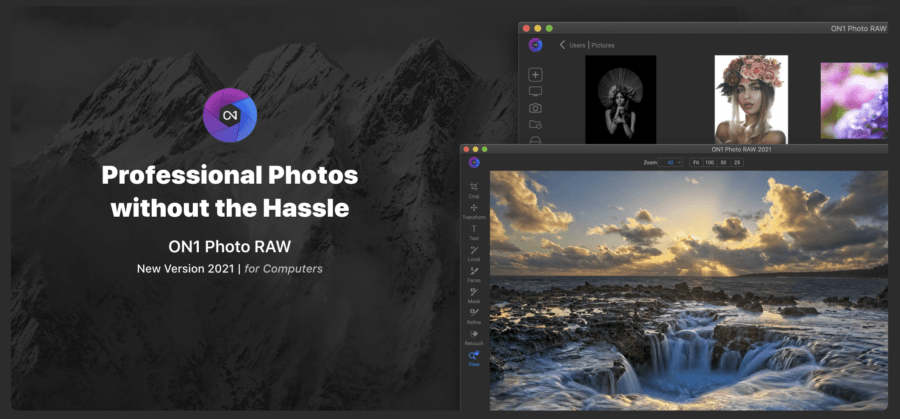Select the Text tool
This screenshot has height=419, width=900.
point(474,232)
